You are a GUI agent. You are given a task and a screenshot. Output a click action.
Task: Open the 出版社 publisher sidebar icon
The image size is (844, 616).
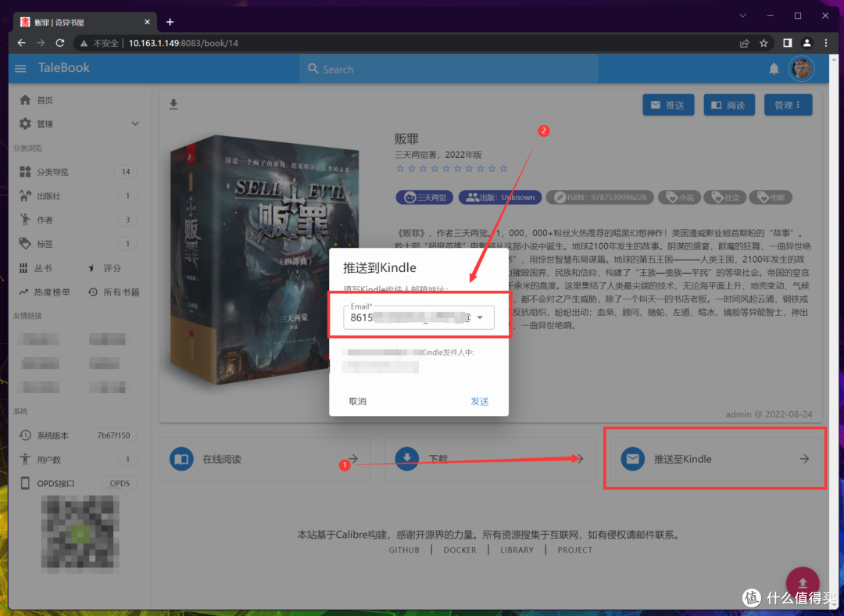pos(24,195)
